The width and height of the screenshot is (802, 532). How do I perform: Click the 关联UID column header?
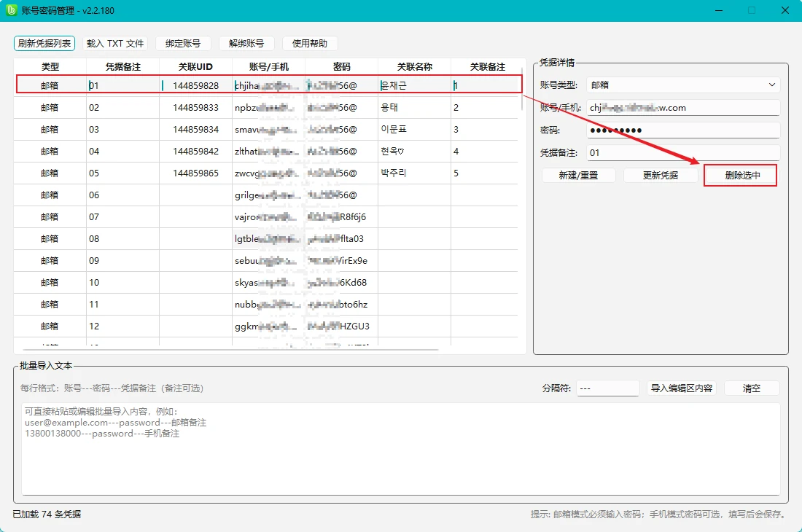(x=196, y=67)
